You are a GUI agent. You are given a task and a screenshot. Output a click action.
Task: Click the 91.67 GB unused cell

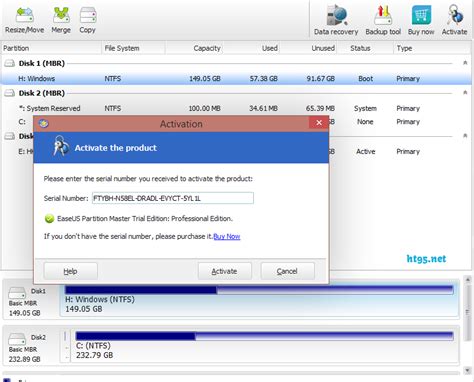[x=320, y=79]
